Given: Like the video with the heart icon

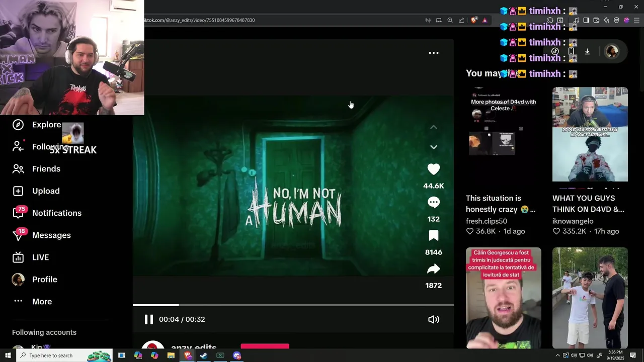Looking at the screenshot, I should pos(433,169).
